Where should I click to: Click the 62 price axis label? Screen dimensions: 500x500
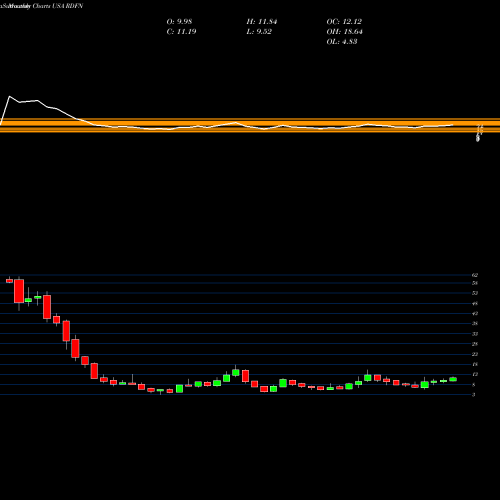[475, 275]
